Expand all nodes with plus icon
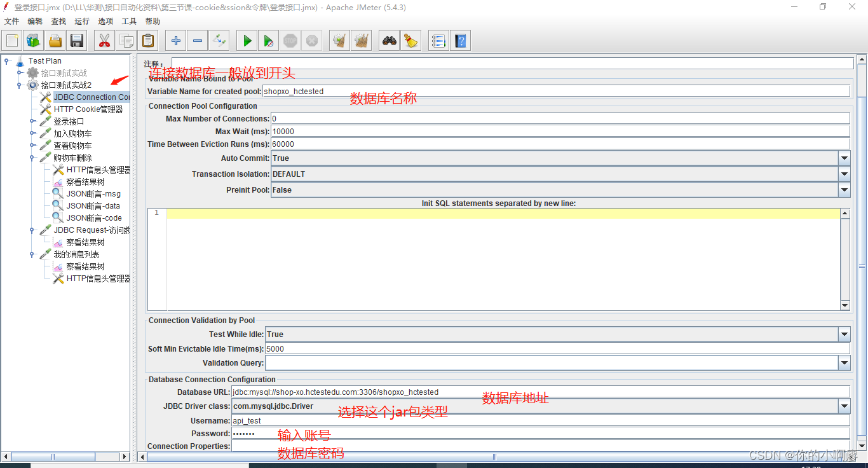Screen dimensions: 868x468 [x=176, y=41]
